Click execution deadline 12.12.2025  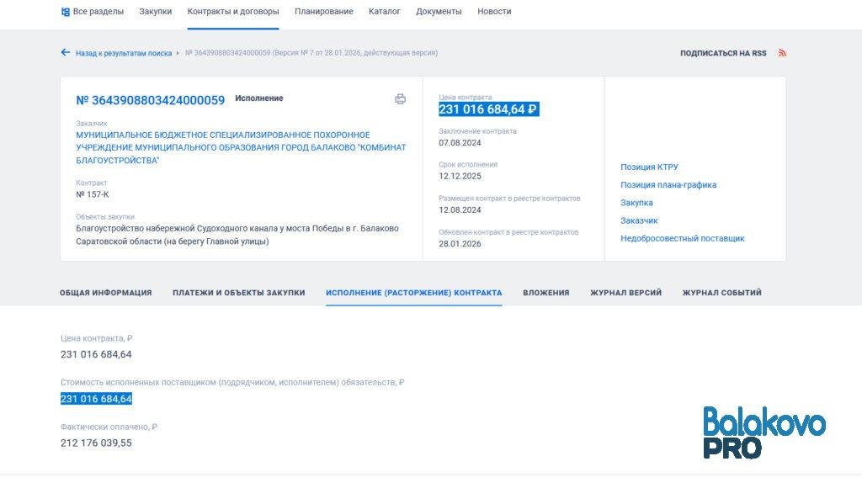(460, 177)
